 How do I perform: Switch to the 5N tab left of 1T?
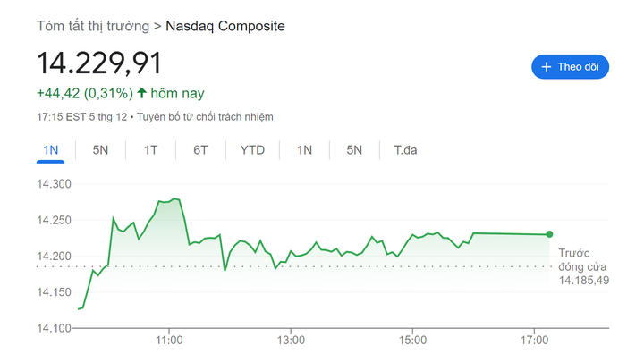click(x=100, y=150)
